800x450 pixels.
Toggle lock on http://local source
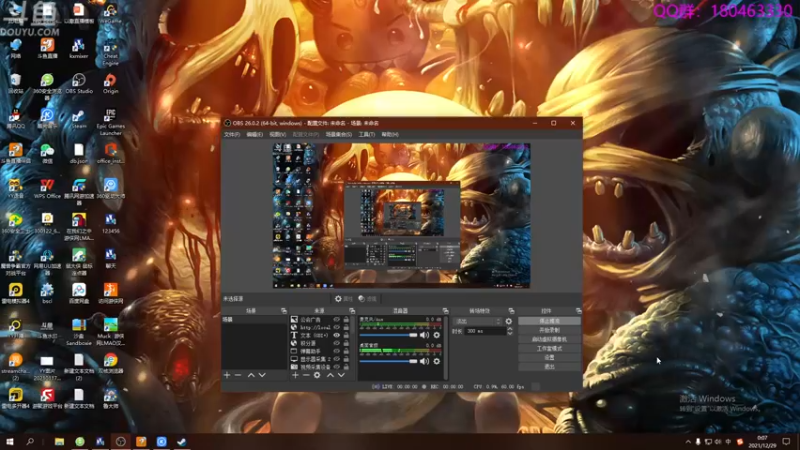coord(346,328)
